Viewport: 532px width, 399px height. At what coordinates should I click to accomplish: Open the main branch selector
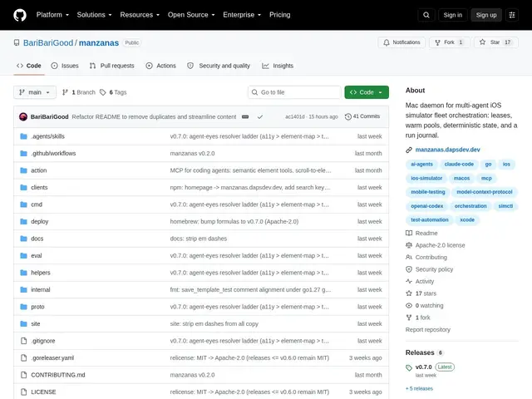pyautogui.click(x=35, y=92)
